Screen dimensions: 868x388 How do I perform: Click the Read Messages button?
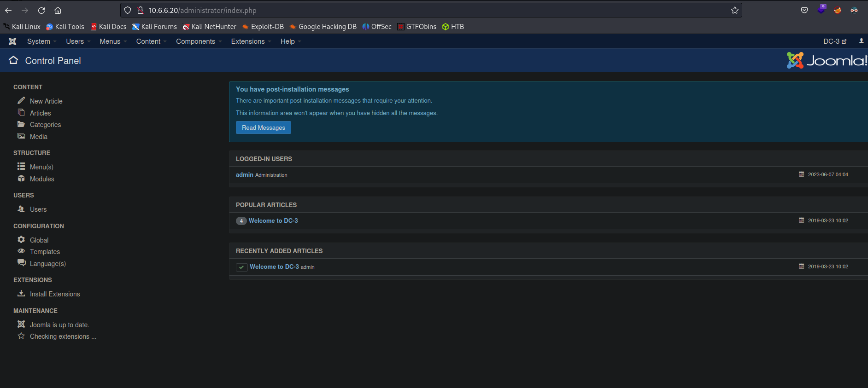263,127
